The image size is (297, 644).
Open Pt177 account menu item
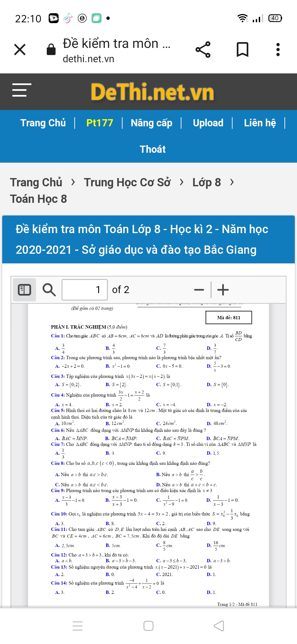tap(100, 123)
